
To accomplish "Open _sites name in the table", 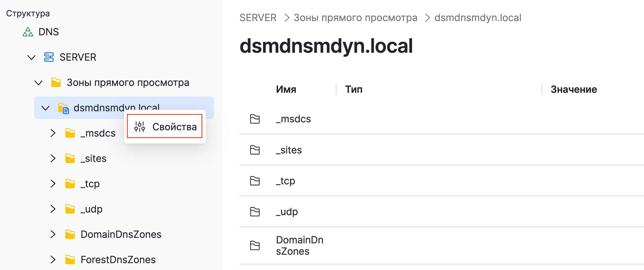I will tap(289, 150).
